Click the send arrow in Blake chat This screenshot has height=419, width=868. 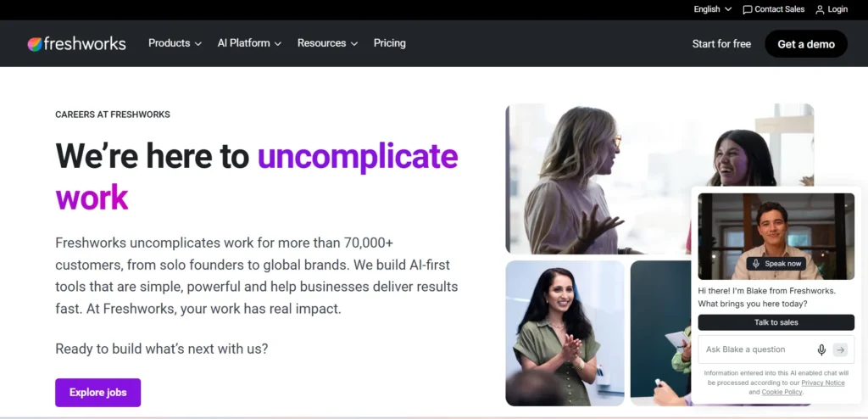(840, 349)
